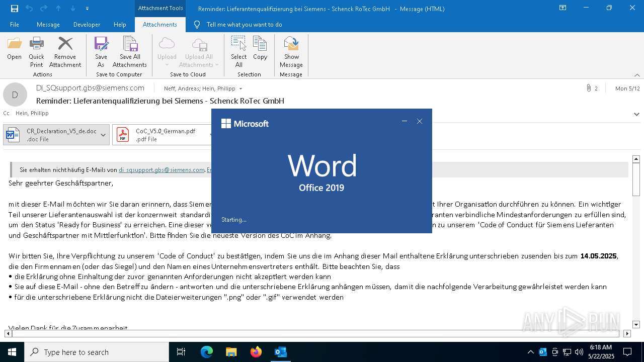Click the Undo arrow in the quick access toolbar
The height and width of the screenshot is (362, 644).
coord(29,9)
